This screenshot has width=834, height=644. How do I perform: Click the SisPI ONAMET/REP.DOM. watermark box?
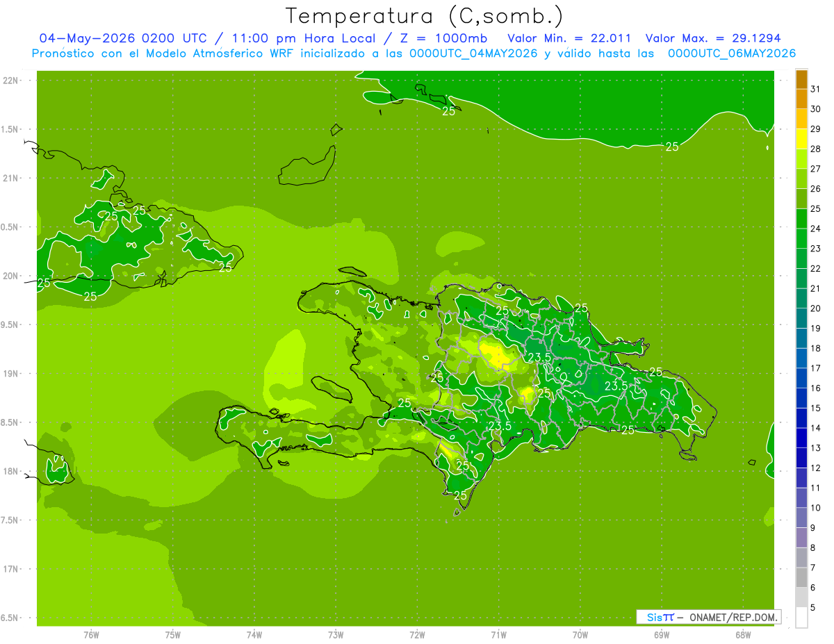click(708, 617)
